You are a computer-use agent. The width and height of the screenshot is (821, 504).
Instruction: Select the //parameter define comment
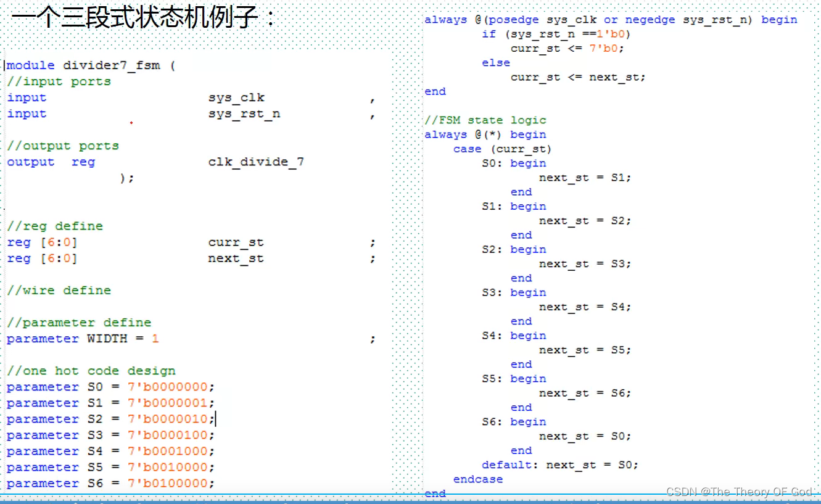coord(79,322)
